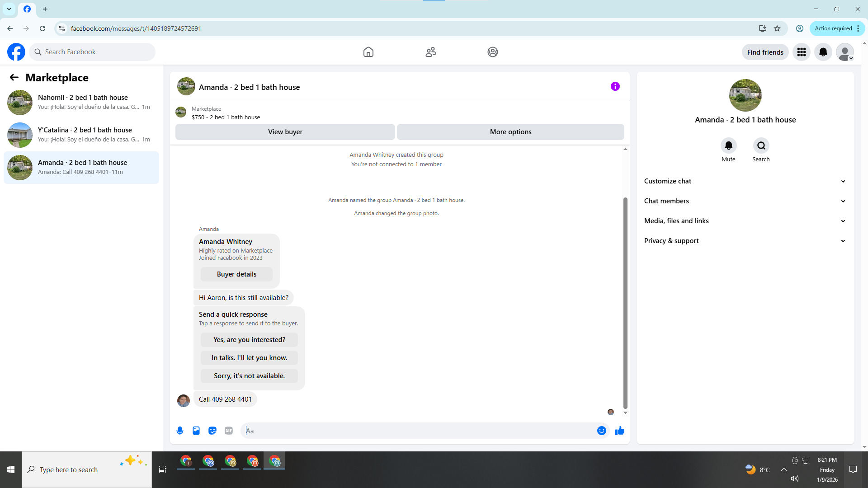The image size is (868, 488).
Task: Search within the conversation
Action: coord(761,145)
